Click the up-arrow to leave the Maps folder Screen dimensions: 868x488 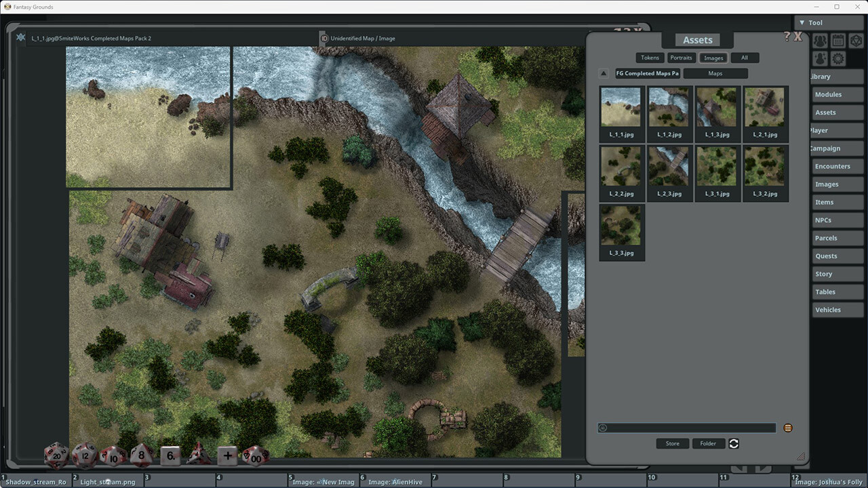pos(603,73)
